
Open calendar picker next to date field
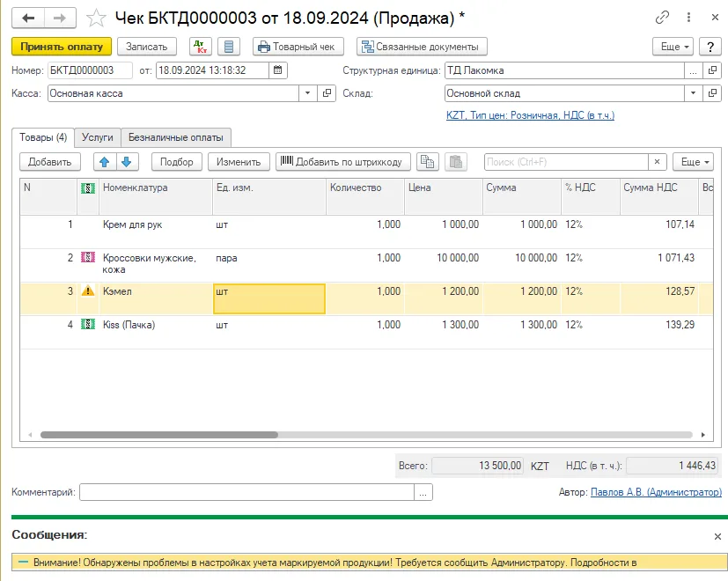click(277, 70)
